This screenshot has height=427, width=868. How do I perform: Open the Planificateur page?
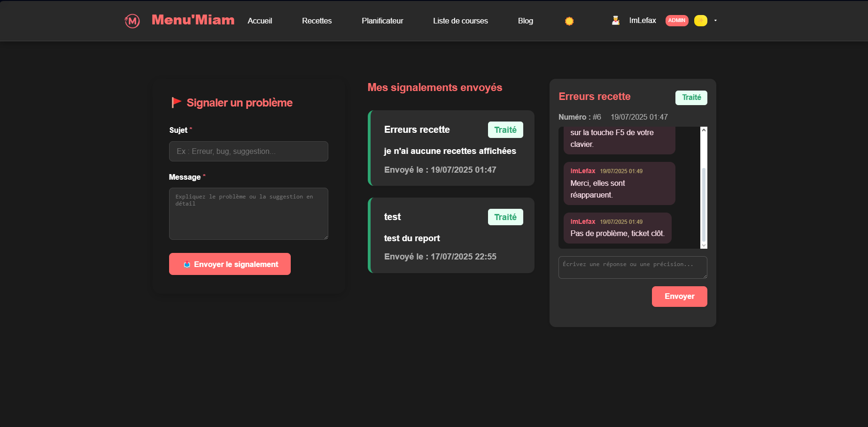(x=382, y=21)
